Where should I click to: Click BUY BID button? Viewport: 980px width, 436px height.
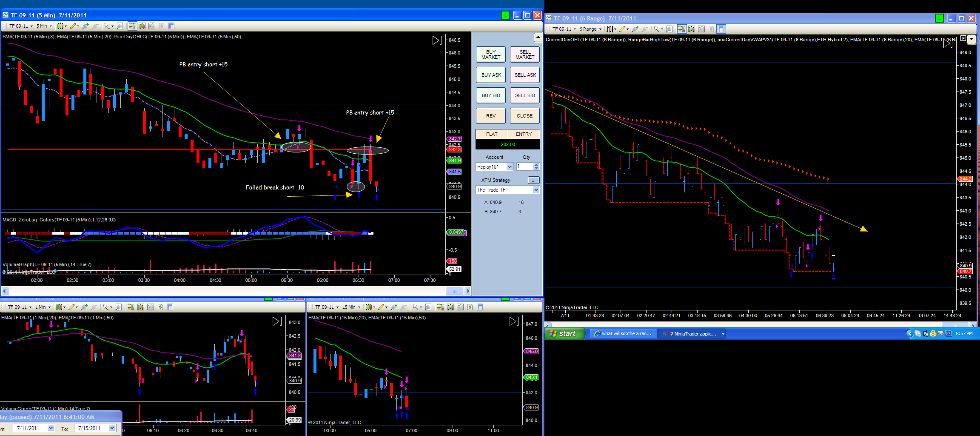[x=490, y=95]
